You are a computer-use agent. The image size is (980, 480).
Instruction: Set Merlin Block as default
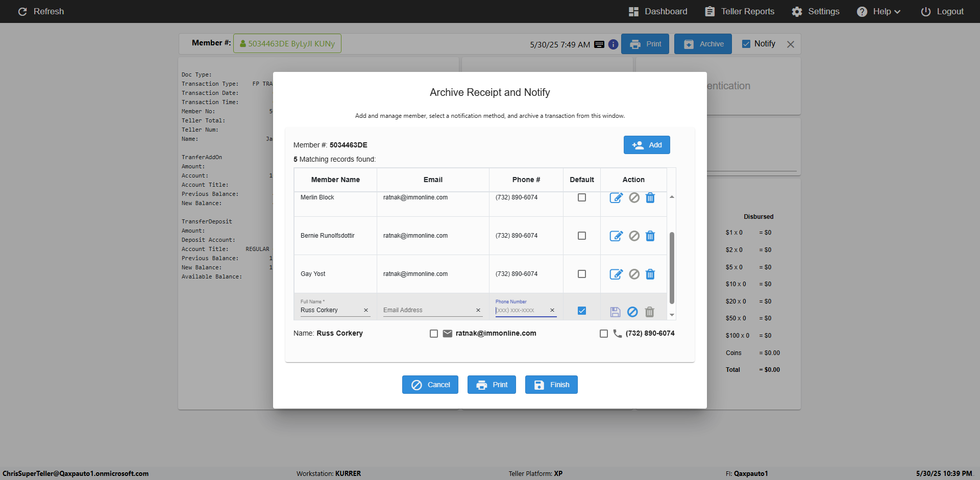click(582, 197)
